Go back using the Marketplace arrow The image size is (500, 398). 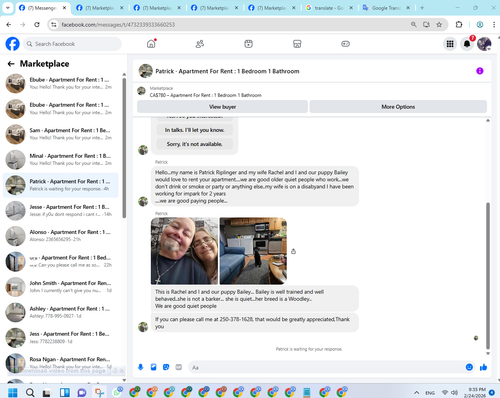pos(11,64)
